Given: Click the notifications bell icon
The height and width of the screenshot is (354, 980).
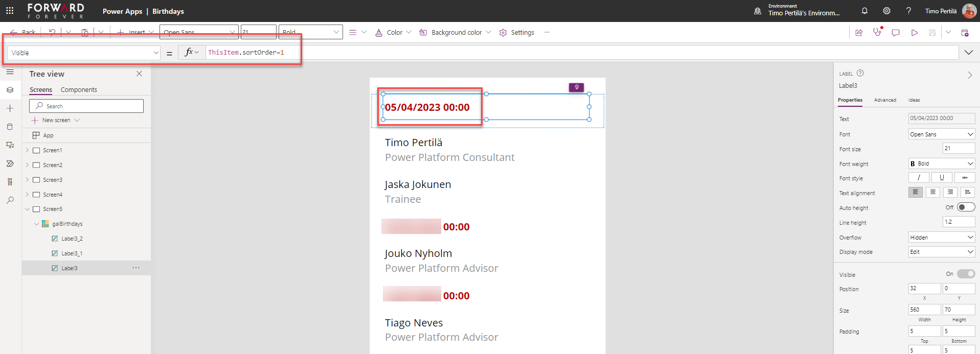Looking at the screenshot, I should tap(864, 11).
